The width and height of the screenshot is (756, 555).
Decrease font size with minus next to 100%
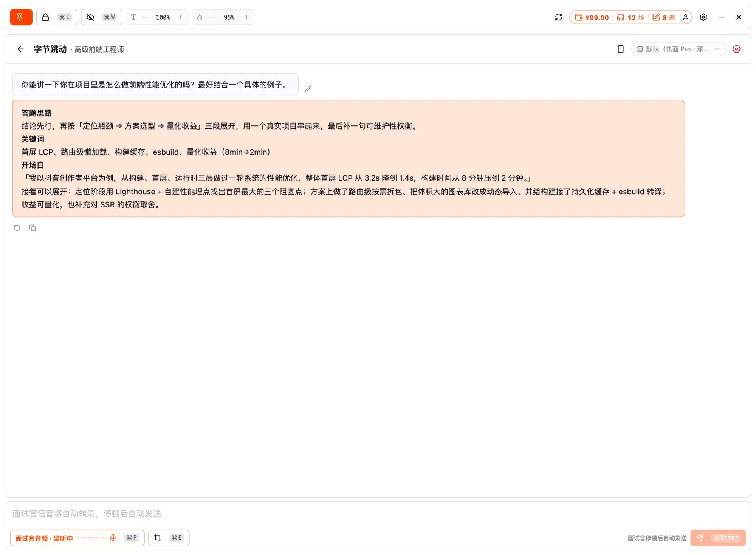click(145, 17)
